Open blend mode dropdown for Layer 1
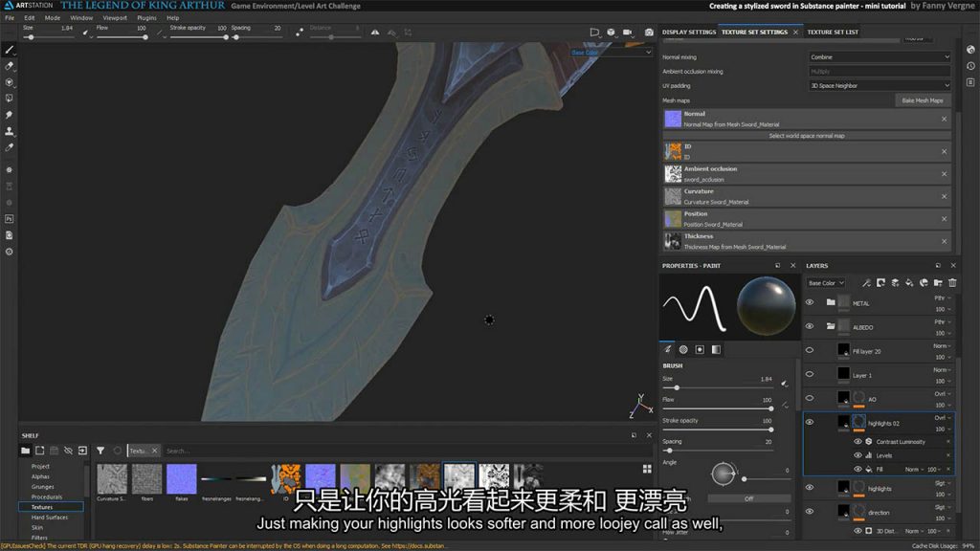The width and height of the screenshot is (980, 551). (x=943, y=370)
